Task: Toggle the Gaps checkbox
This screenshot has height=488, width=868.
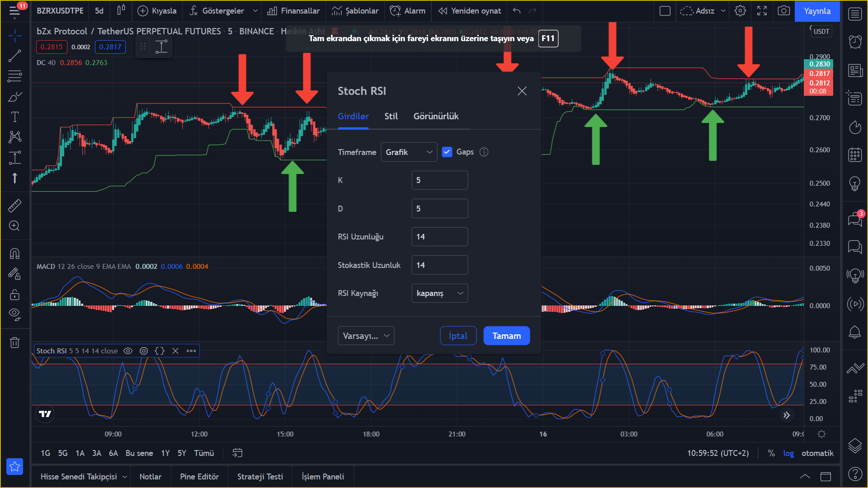Action: pos(447,152)
